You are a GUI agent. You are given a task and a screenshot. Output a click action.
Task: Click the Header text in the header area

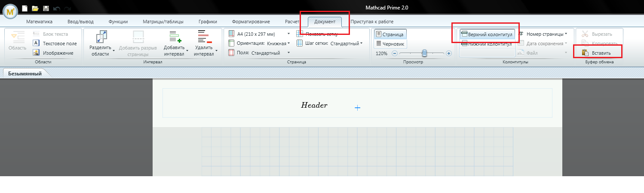[x=314, y=105]
